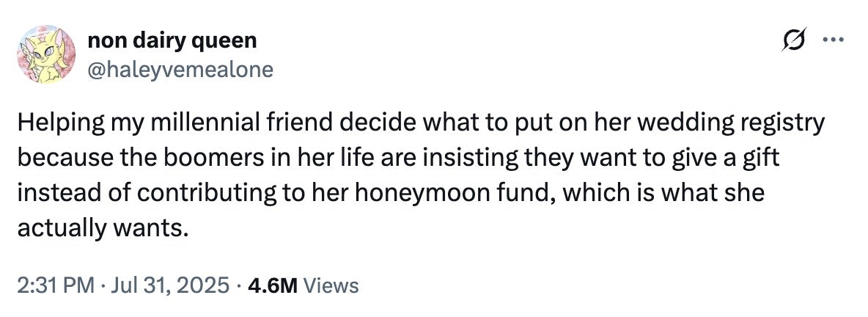The image size is (868, 317).
Task: Click the "Views" label
Action: pos(330,285)
